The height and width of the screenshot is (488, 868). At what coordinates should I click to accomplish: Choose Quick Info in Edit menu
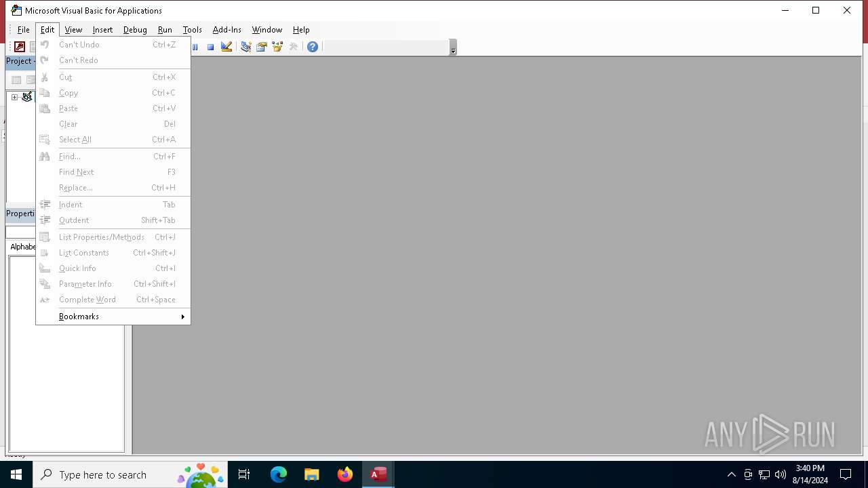click(x=113, y=268)
